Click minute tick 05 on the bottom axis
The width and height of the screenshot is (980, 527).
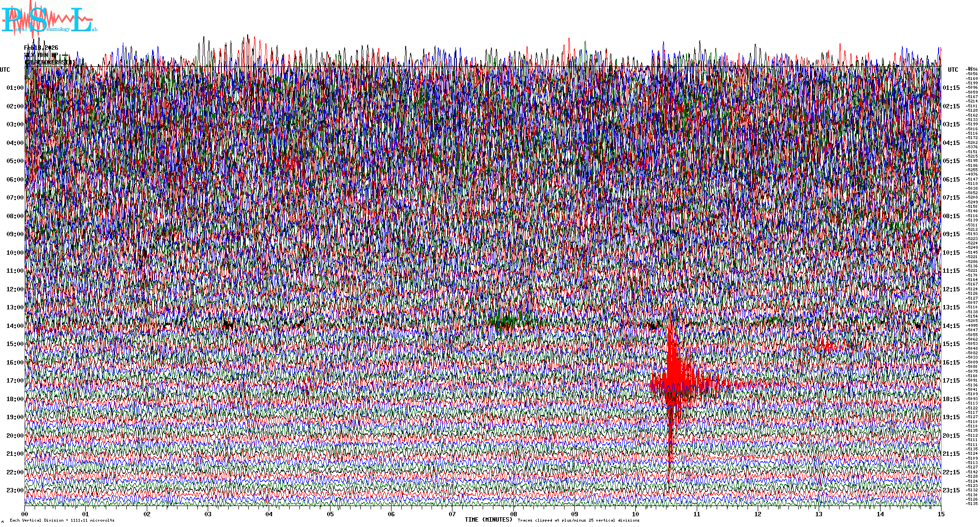pos(331,514)
